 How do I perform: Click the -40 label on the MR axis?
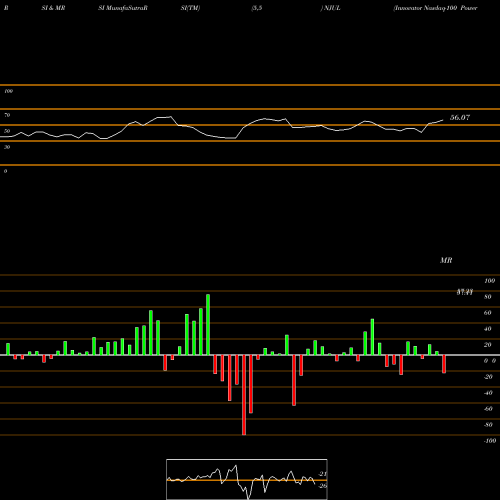[488, 393]
